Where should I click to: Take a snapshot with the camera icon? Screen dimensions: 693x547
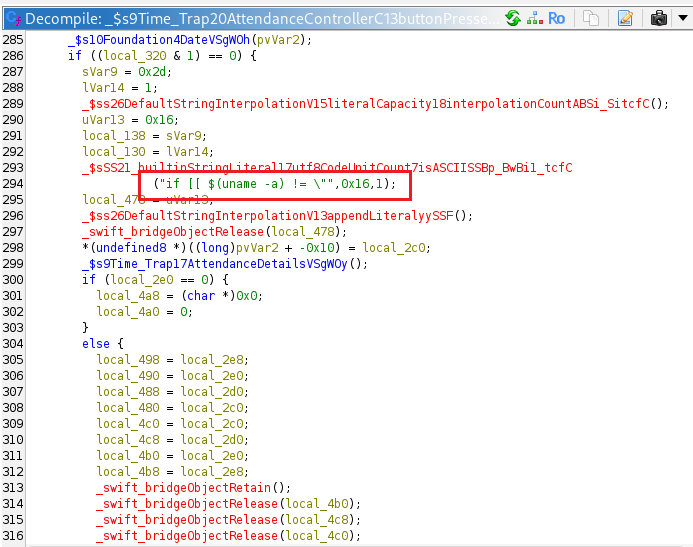[x=658, y=18]
